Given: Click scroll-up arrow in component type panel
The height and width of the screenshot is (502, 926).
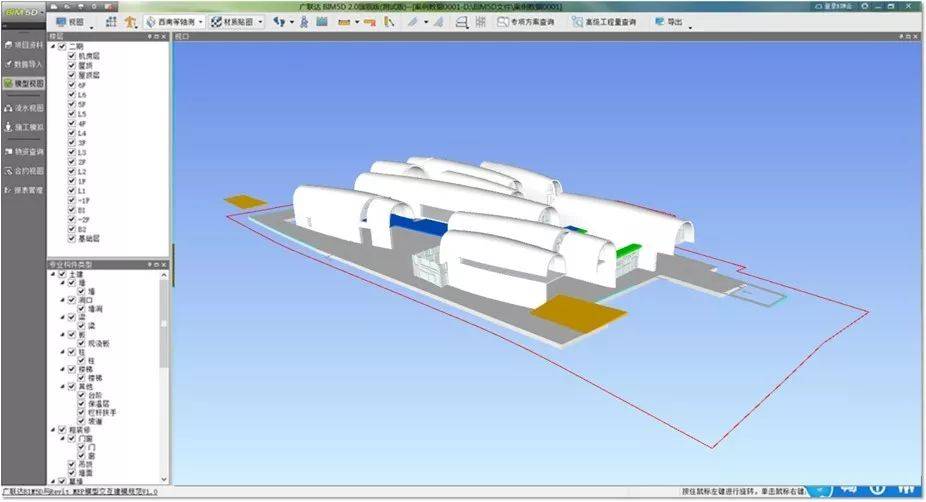Looking at the screenshot, I should (x=164, y=275).
